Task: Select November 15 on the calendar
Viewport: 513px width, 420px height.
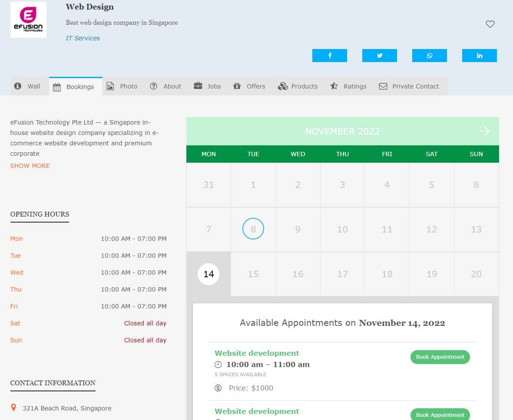Action: pos(253,274)
